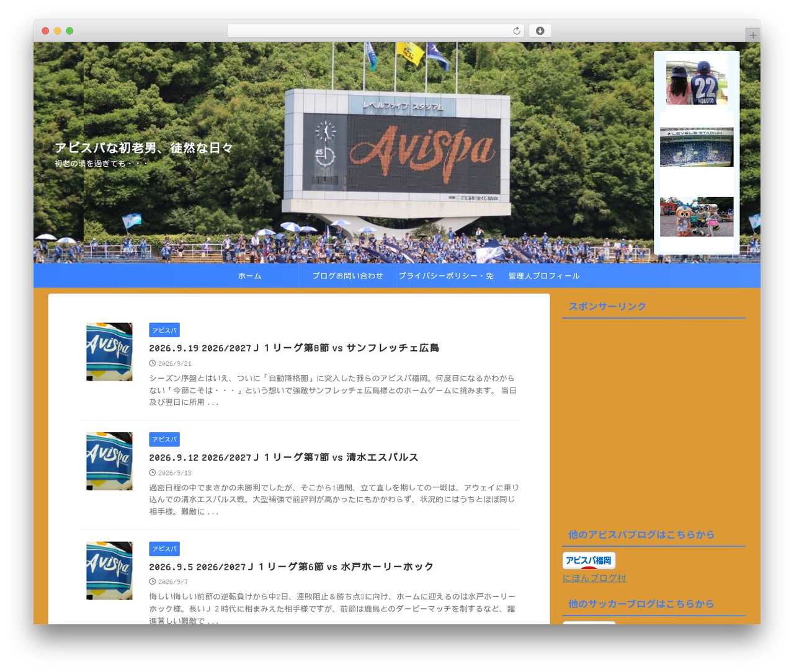Click the download arrow icon in browser toolbar
This screenshot has width=794, height=672.
(540, 31)
